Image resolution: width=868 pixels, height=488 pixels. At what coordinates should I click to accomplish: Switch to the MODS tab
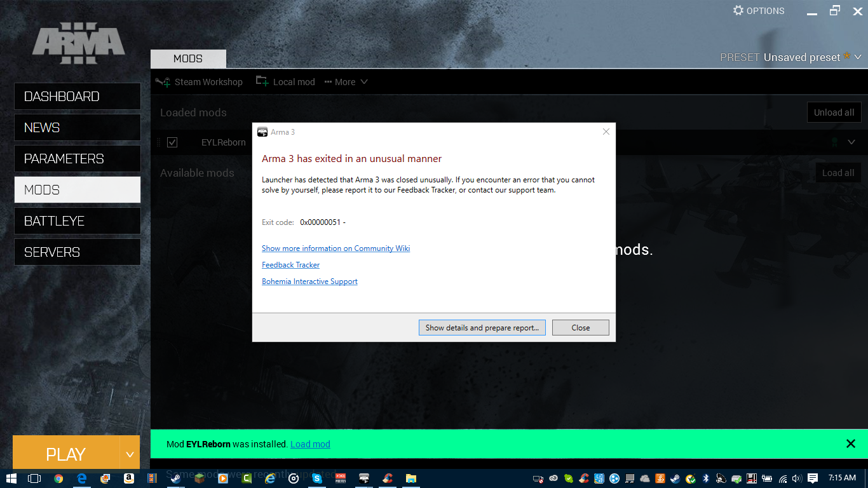coord(188,58)
